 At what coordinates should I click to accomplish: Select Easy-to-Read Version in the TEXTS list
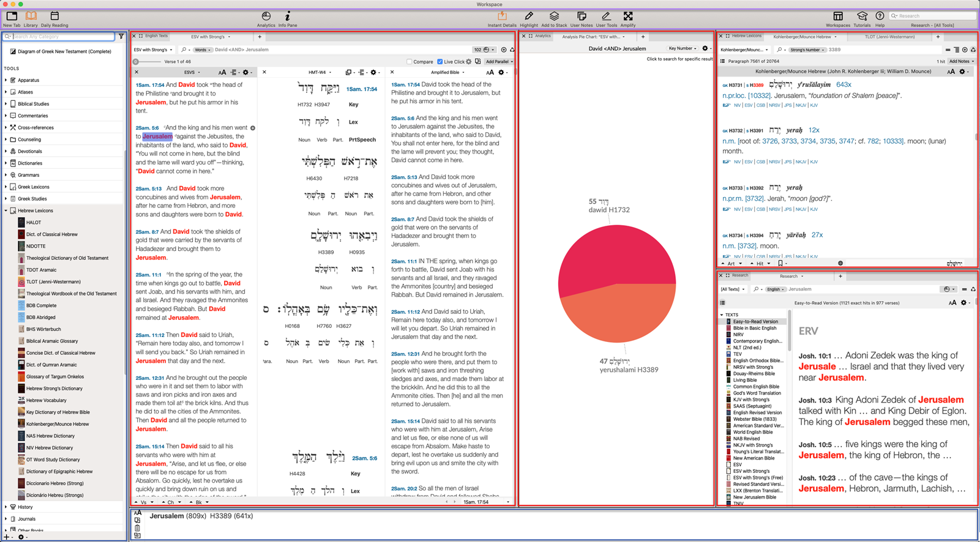pyautogui.click(x=755, y=322)
